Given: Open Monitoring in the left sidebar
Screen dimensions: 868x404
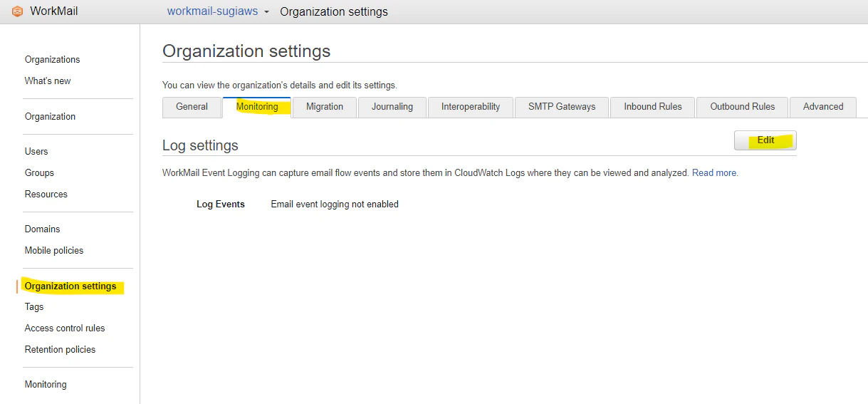Looking at the screenshot, I should [46, 385].
